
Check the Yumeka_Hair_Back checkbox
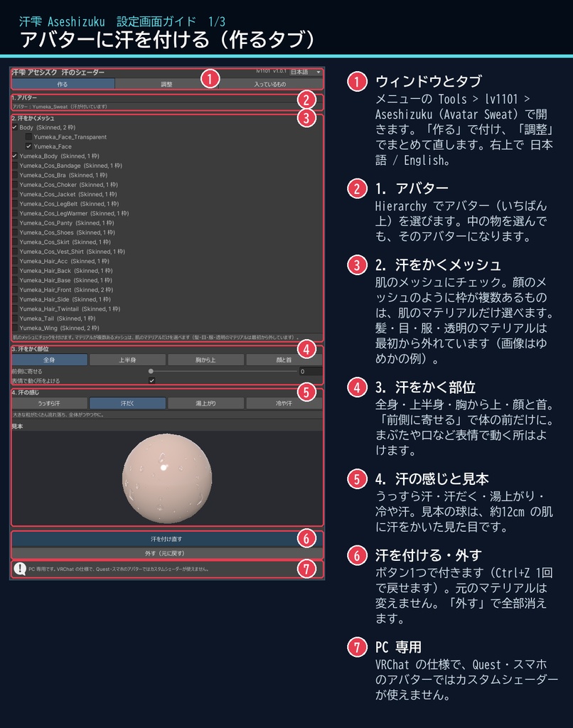pyautogui.click(x=15, y=271)
